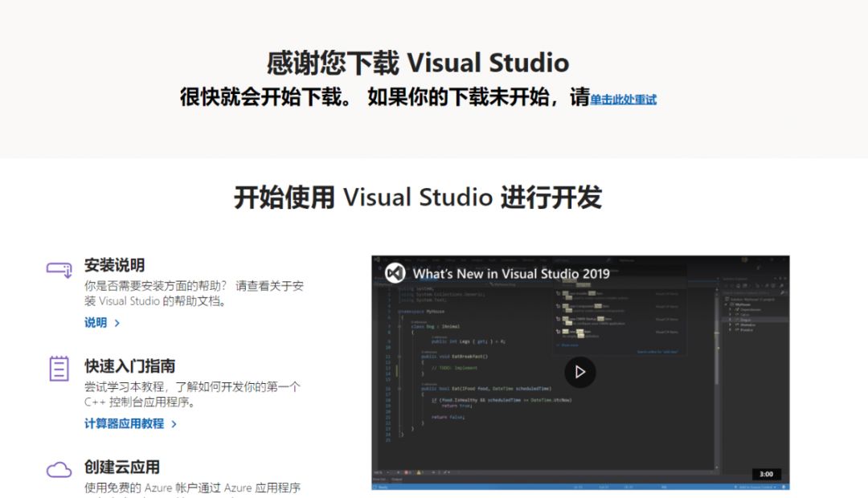Click the 创建云应用 cloud icon
868x498 pixels.
coord(59,470)
